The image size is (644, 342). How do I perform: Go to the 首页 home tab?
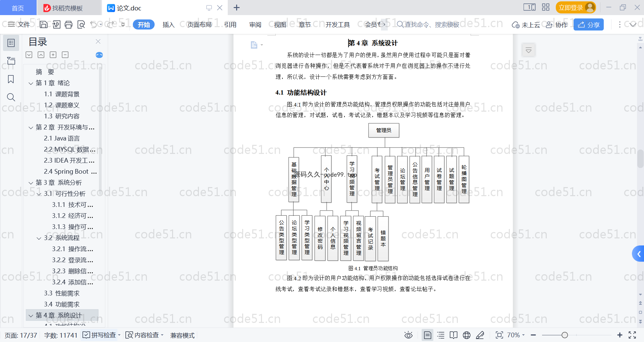tap(18, 8)
